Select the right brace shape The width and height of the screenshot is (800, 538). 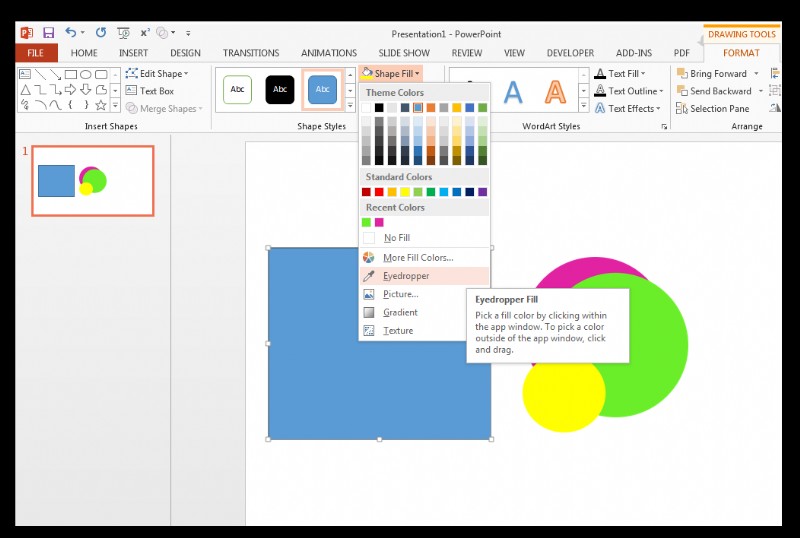(x=86, y=106)
